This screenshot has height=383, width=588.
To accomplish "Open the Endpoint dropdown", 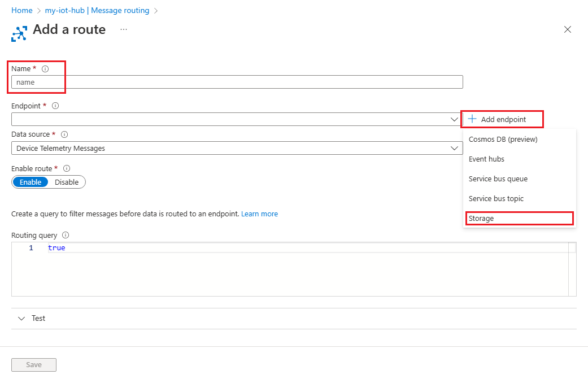I will click(x=237, y=119).
